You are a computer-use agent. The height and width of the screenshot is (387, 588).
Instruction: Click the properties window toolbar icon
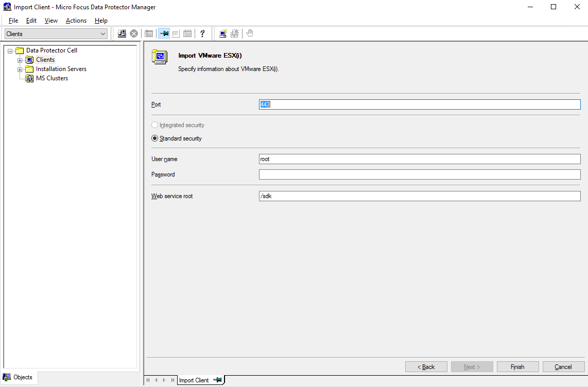click(x=149, y=34)
